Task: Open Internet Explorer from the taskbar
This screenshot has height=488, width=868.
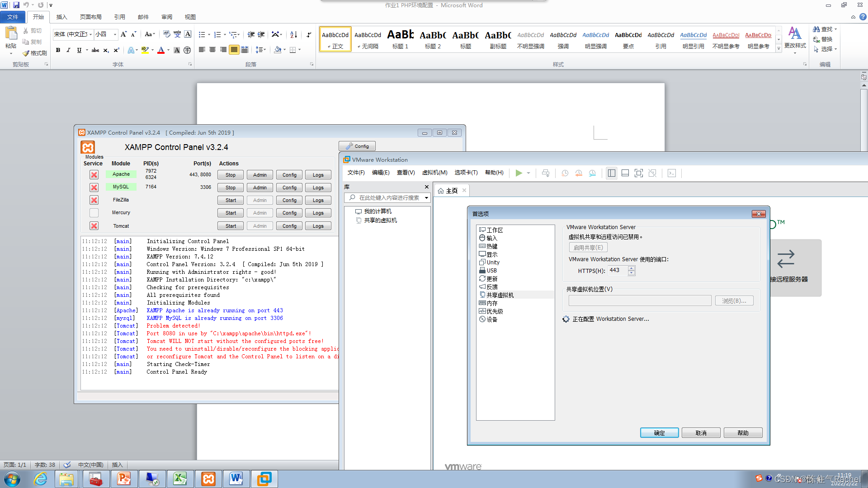Action: pyautogui.click(x=40, y=479)
